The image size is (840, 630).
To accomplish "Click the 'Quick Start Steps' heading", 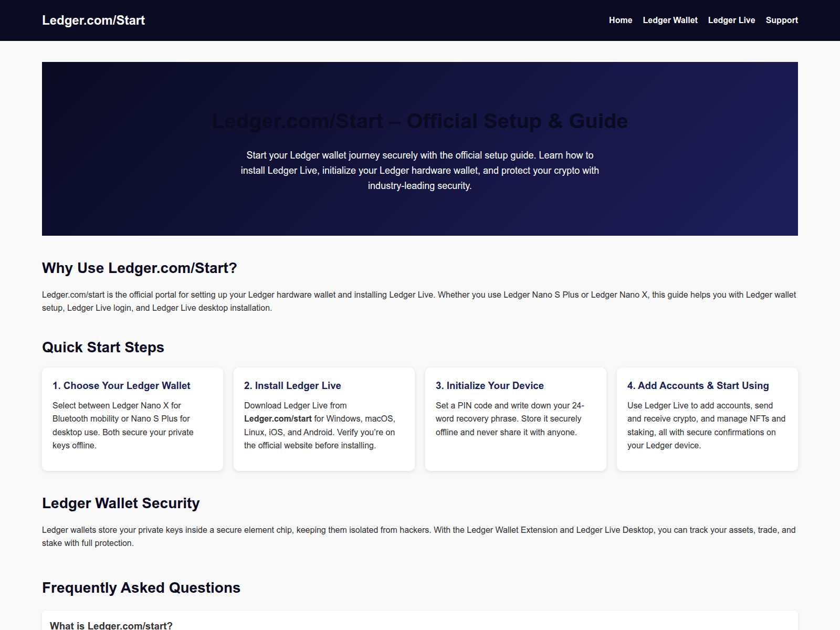I will 103,348.
